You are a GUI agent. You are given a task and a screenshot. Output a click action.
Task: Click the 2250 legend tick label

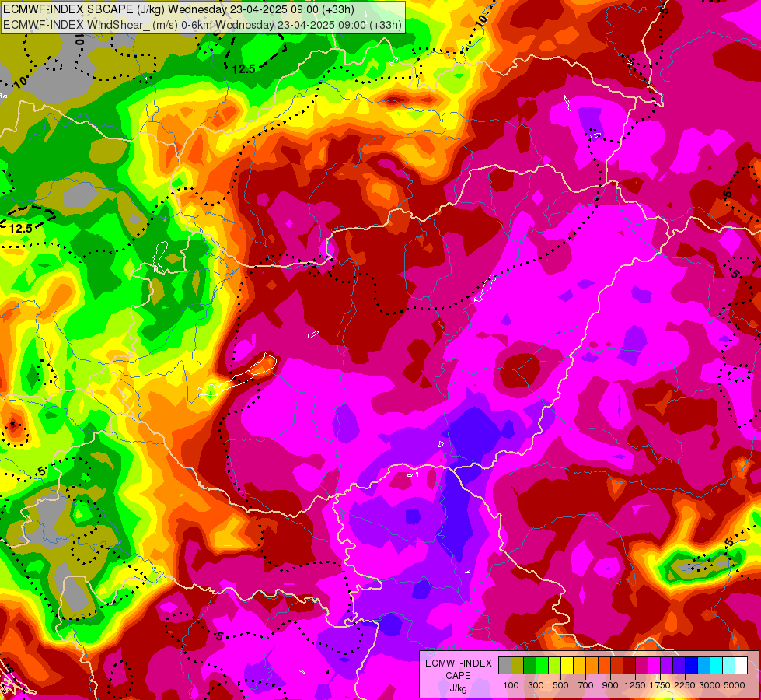[x=685, y=685]
